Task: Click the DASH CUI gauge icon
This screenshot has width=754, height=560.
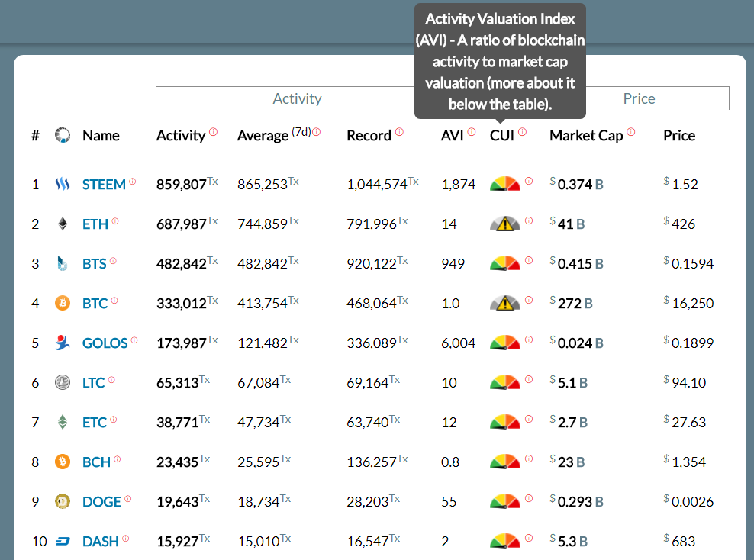Action: [x=505, y=541]
